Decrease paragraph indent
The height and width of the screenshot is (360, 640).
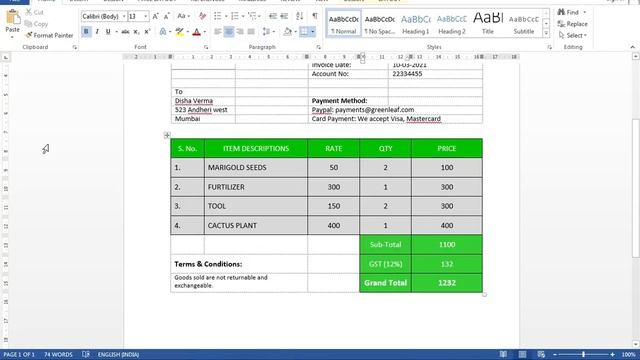click(273, 16)
